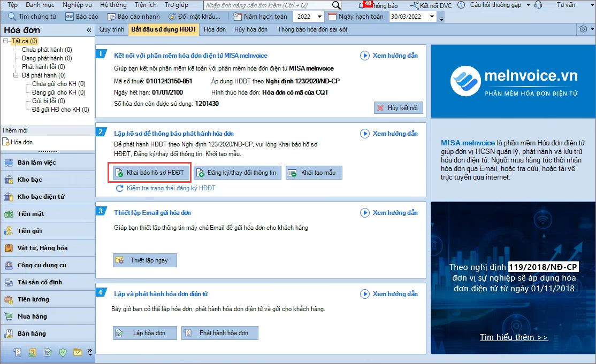Screen dimensions: 596x364
Task: Click the search magnifier icon
Action: pos(336,5)
